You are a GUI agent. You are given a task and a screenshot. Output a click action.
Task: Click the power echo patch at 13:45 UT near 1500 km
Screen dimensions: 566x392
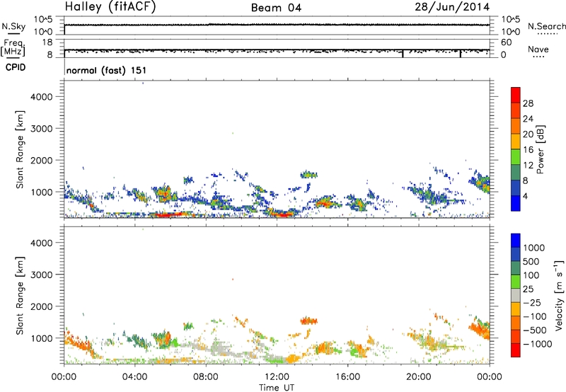pos(308,175)
